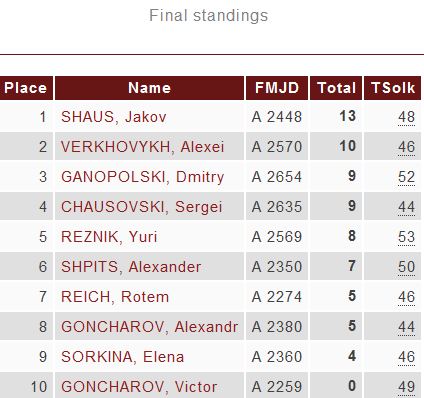This screenshot has height=398, width=424.
Task: Select REZNIK, Yuri name link
Action: pyautogui.click(x=109, y=237)
